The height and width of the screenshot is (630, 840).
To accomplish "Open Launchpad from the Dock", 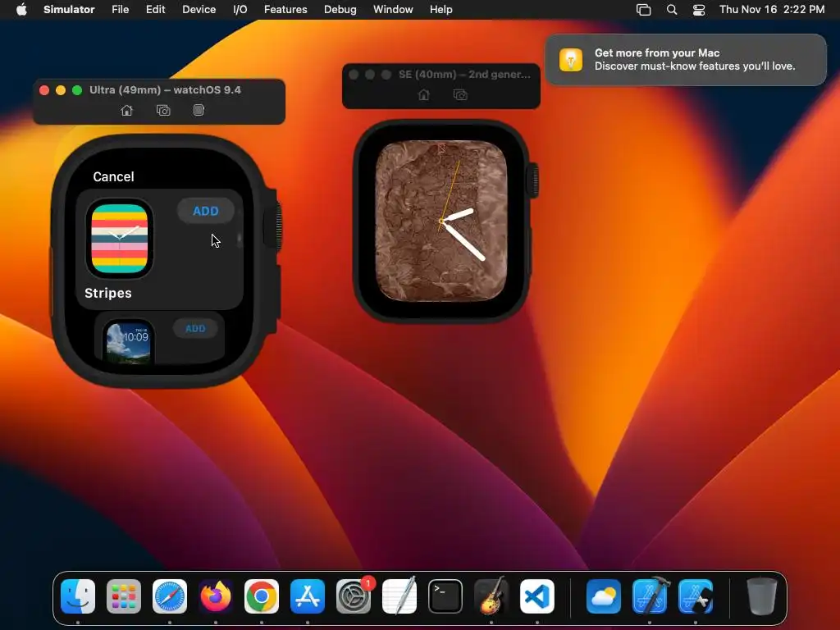I will click(x=124, y=596).
